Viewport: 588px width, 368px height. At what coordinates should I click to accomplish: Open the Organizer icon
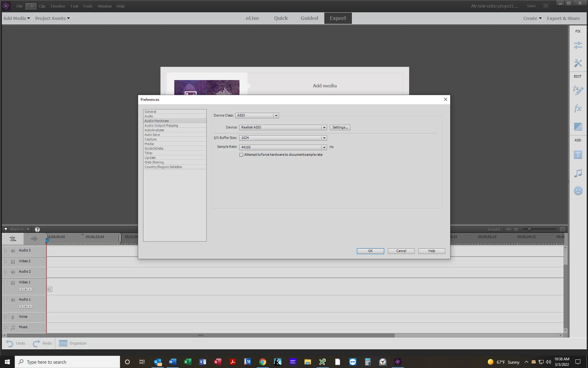pos(63,343)
